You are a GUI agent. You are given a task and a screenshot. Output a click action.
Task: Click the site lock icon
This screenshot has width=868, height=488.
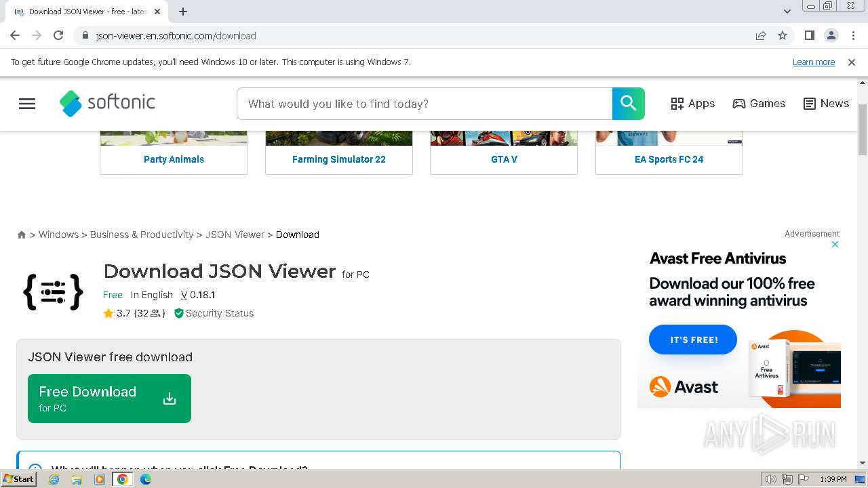[x=85, y=36]
